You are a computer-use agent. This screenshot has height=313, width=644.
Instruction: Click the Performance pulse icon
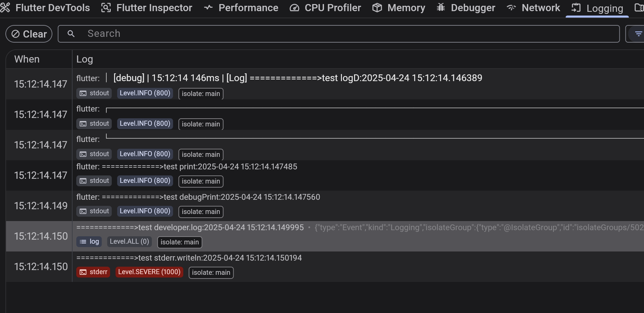pos(208,7)
